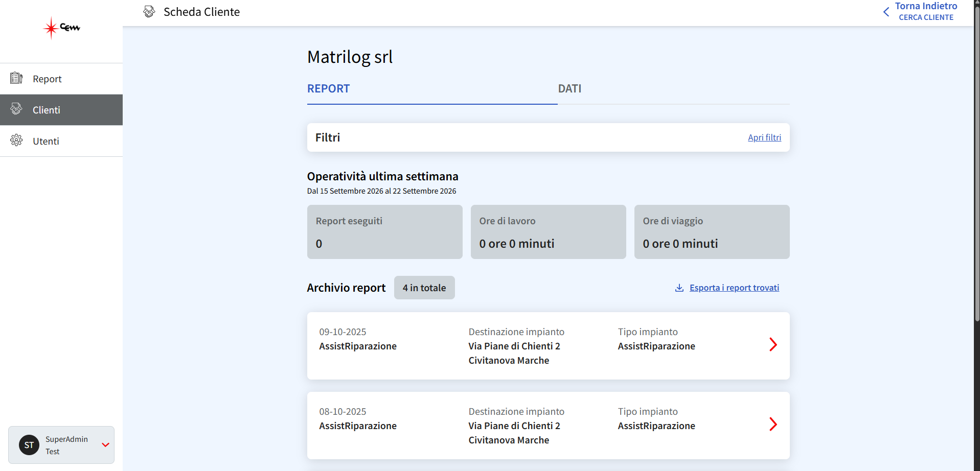The image size is (980, 471).
Task: Switch to the DATI tab
Action: click(569, 89)
